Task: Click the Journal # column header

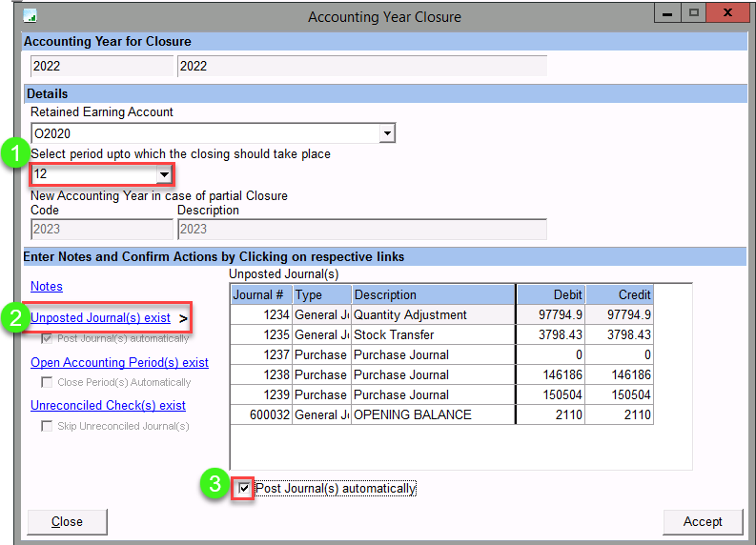Action: coord(259,294)
